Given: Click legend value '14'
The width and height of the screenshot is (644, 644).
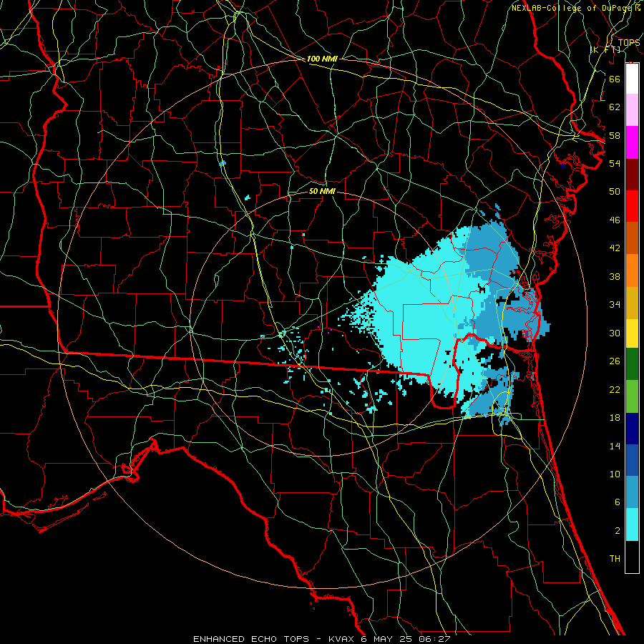Looking at the screenshot, I should (x=615, y=447).
